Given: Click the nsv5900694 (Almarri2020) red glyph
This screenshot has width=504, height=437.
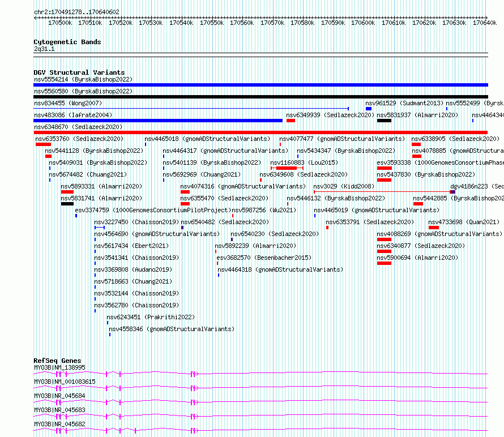Looking at the screenshot, I should point(384,263).
